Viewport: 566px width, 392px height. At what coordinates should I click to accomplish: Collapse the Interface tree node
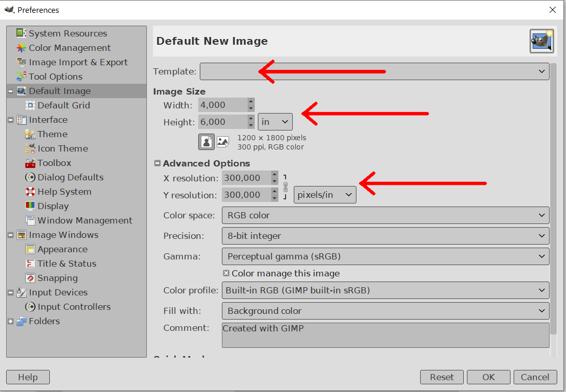click(11, 120)
